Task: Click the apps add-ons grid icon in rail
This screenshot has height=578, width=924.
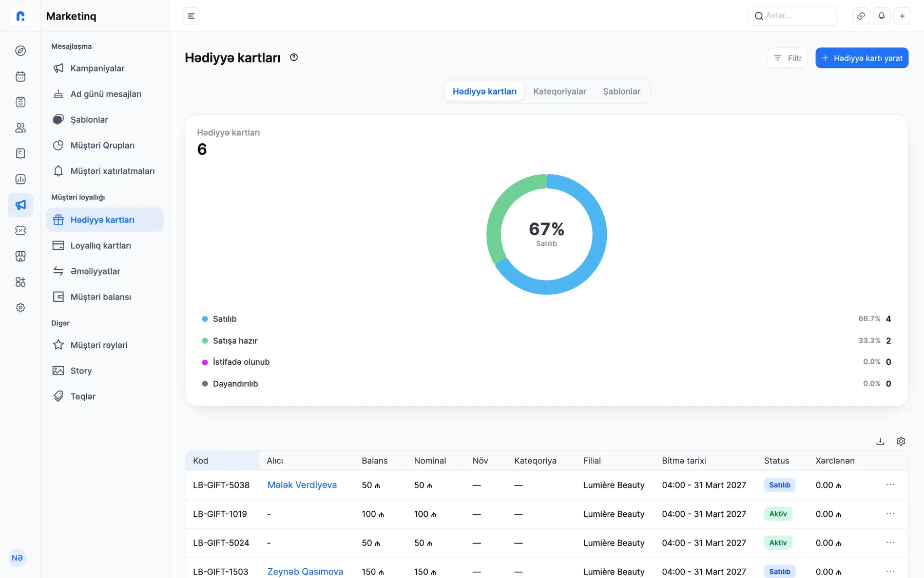Action: [21, 282]
